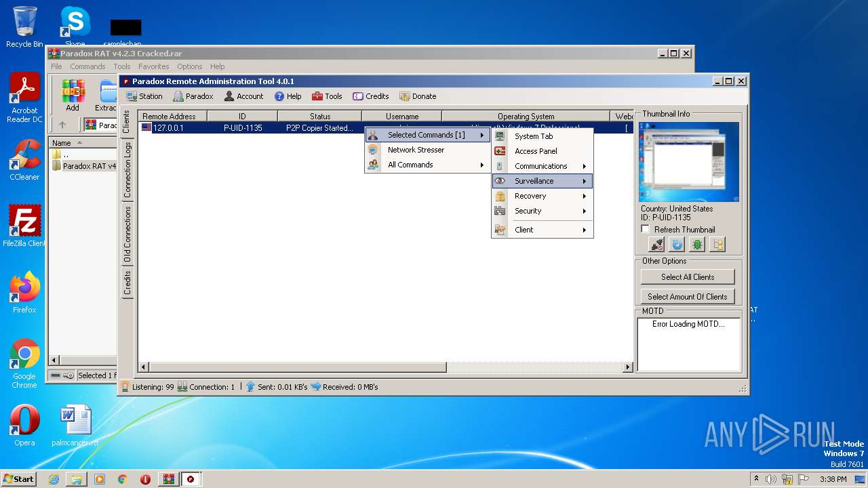Switch to Old Connections side tab
This screenshot has width=868, height=488.
(127, 234)
